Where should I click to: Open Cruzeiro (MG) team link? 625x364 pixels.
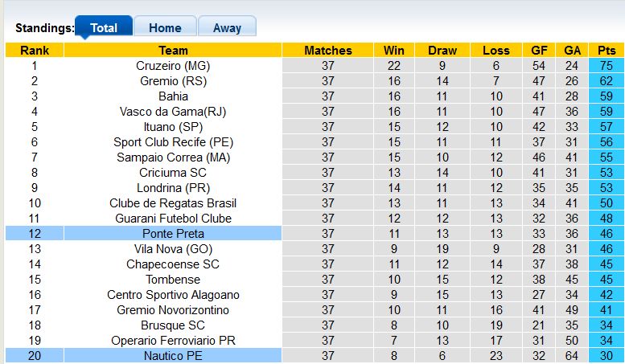click(x=173, y=65)
